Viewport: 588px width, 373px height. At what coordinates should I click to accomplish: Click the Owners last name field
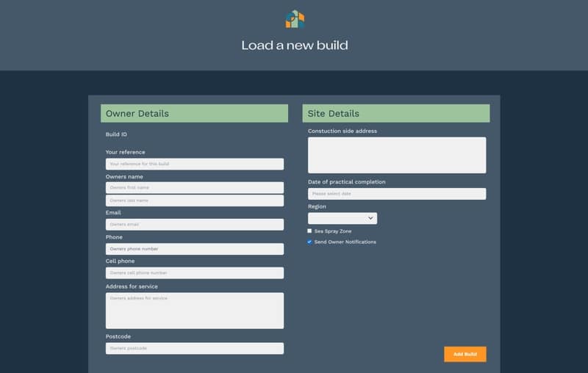click(x=195, y=200)
